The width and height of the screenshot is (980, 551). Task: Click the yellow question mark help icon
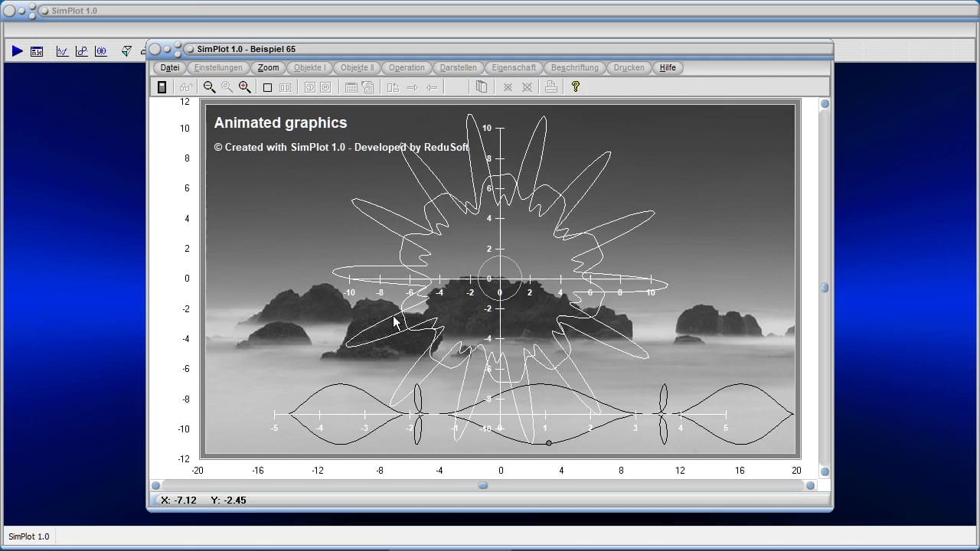576,87
